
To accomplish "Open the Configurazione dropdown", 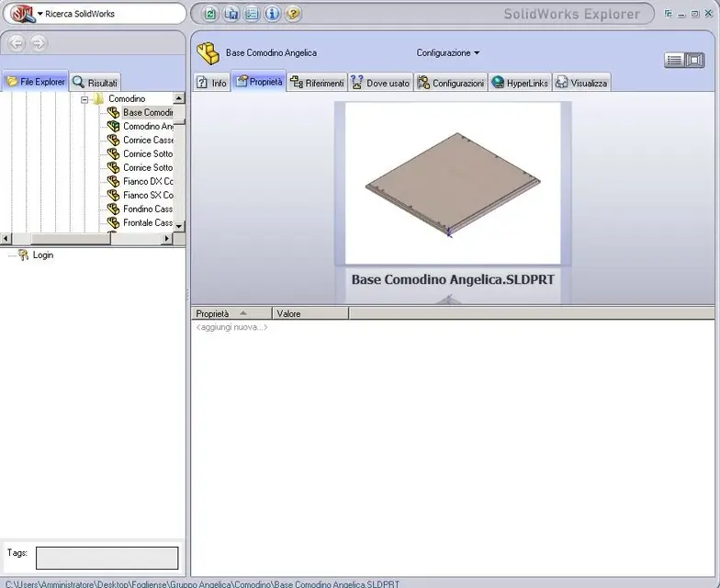I will click(448, 53).
